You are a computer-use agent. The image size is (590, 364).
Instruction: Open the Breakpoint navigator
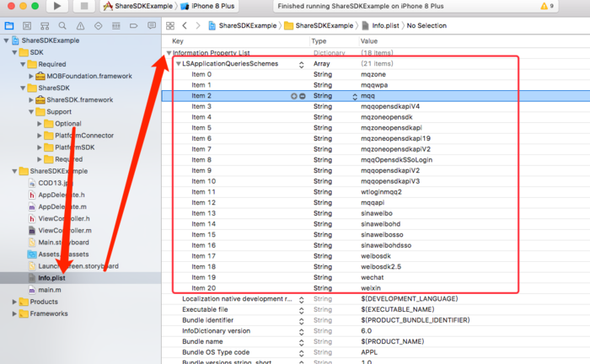(133, 25)
